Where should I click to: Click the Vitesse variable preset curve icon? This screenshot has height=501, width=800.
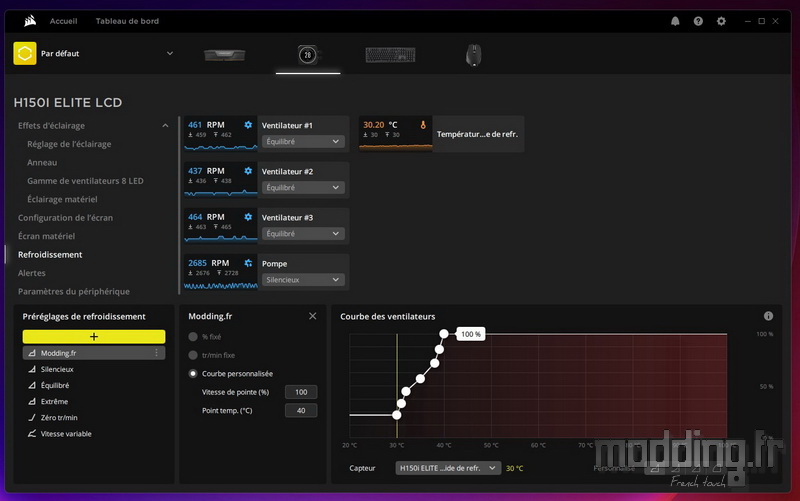tap(32, 434)
